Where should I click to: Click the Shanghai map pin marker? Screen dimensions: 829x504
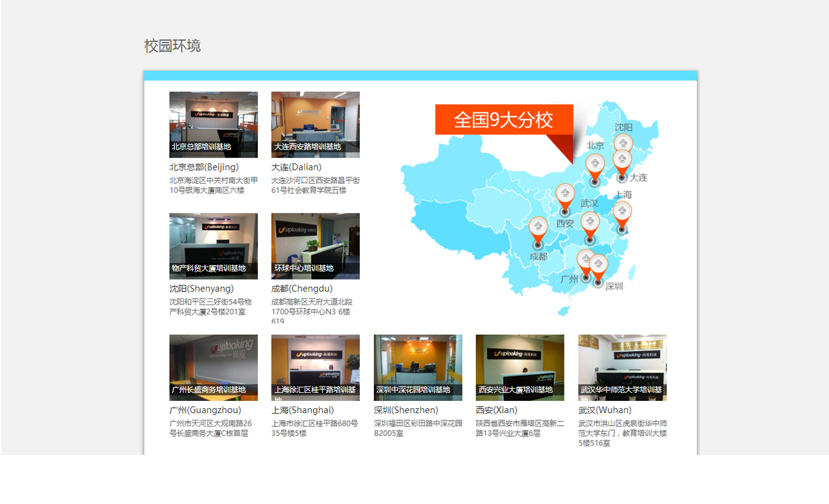pos(622,217)
